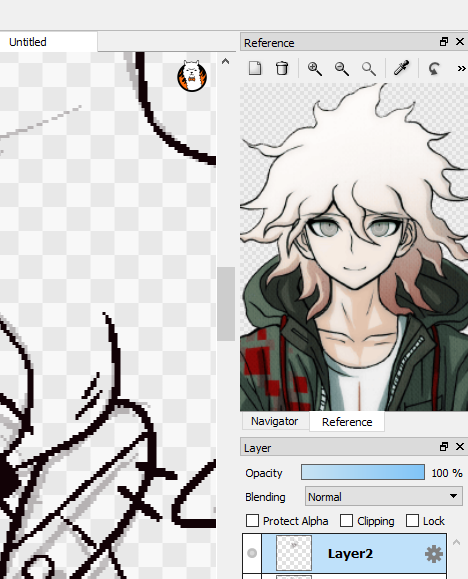
Task: Click the layer list scroll up arrow
Action: (x=457, y=542)
